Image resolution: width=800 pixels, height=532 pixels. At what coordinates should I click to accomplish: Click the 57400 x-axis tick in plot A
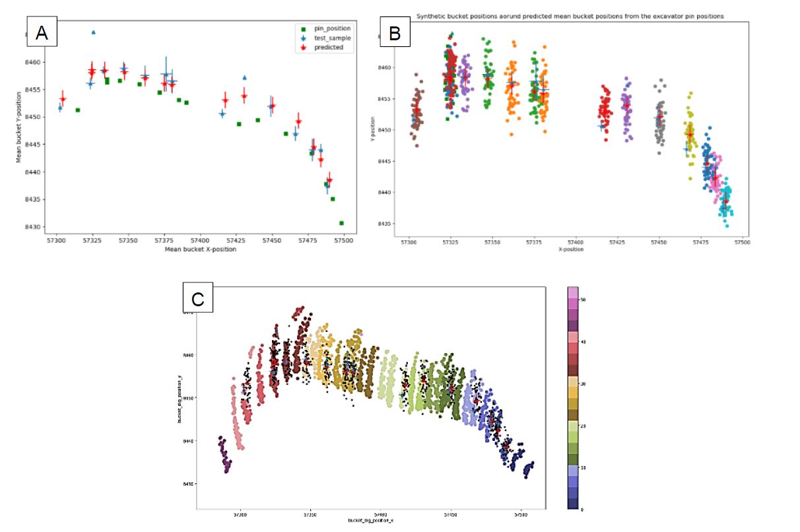[200, 239]
